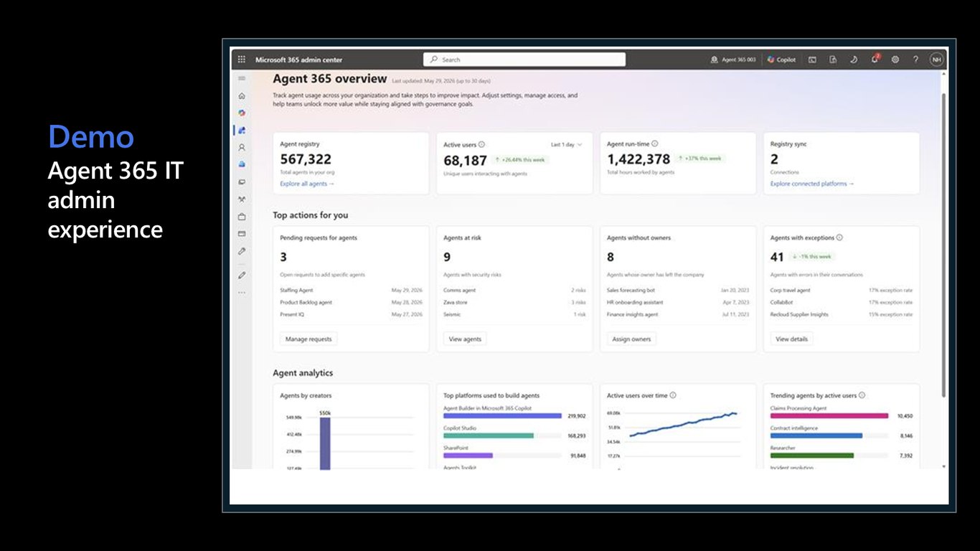Click the Copilot button in header

781,60
